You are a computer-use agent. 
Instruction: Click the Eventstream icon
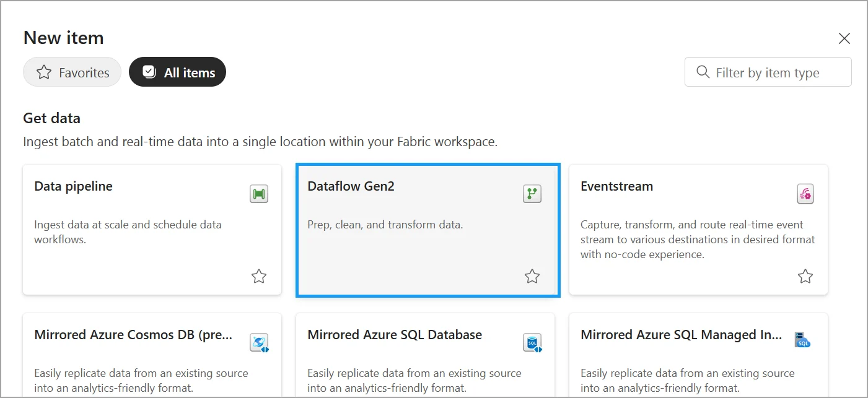(805, 194)
